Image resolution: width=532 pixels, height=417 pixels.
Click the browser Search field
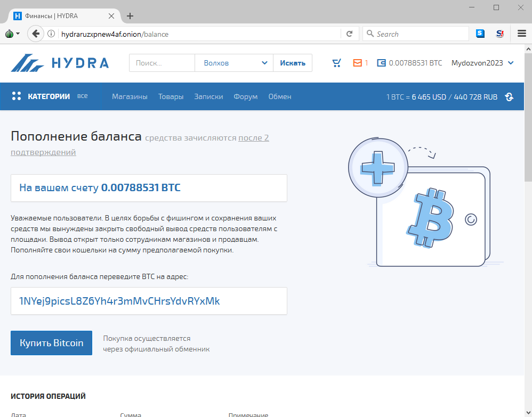pyautogui.click(x=416, y=34)
